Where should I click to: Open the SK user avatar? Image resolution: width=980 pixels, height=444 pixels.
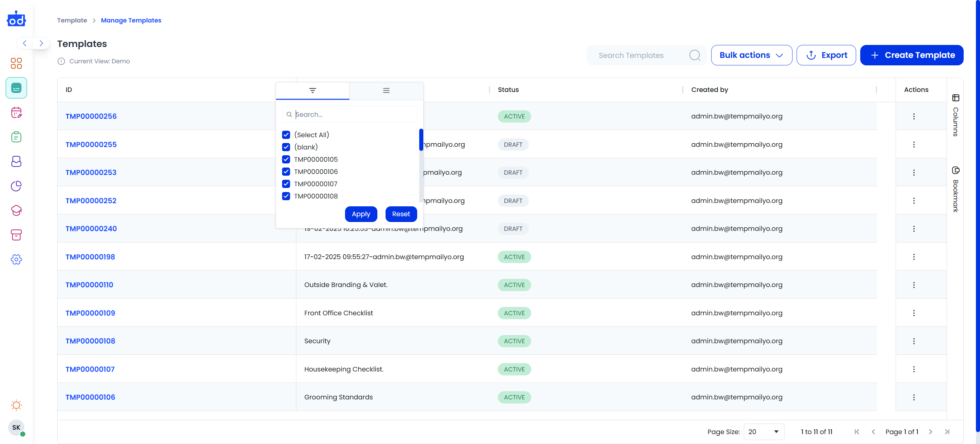point(16,427)
